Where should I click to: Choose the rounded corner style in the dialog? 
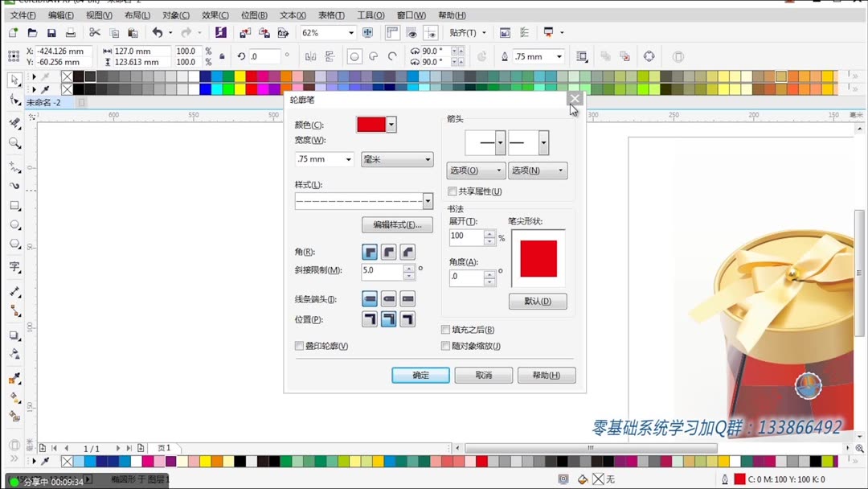(x=389, y=251)
